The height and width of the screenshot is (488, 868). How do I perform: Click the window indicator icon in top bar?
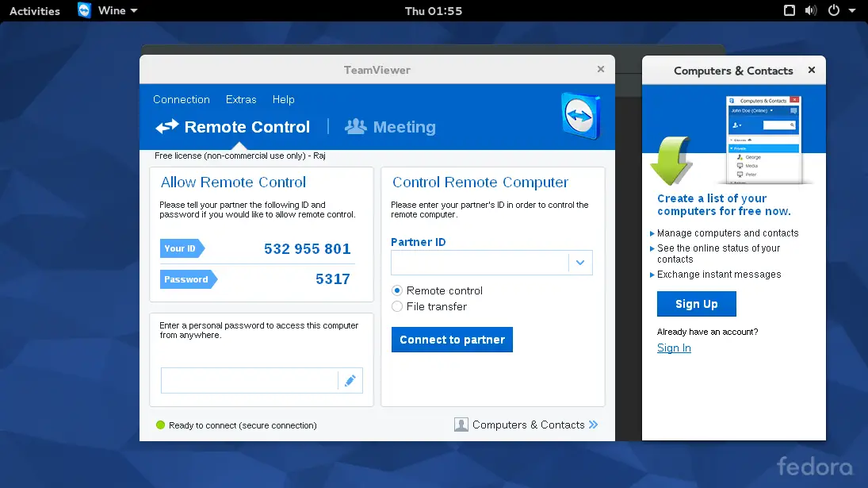tap(790, 10)
